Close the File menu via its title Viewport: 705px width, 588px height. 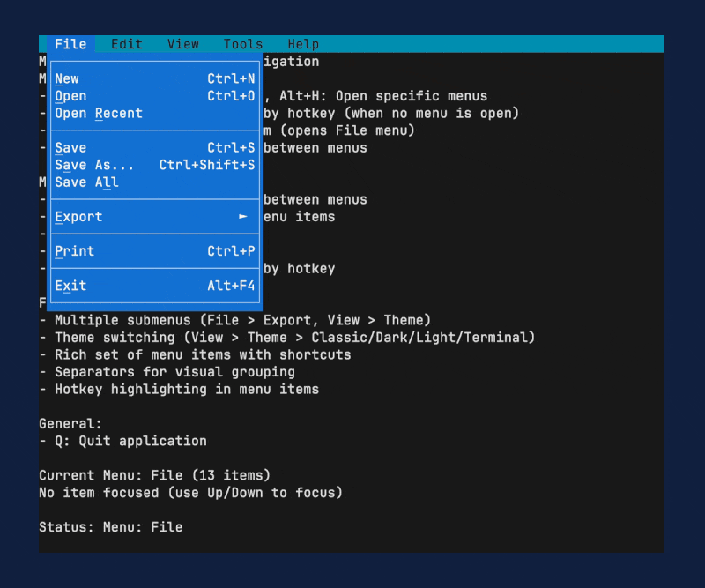pos(70,44)
